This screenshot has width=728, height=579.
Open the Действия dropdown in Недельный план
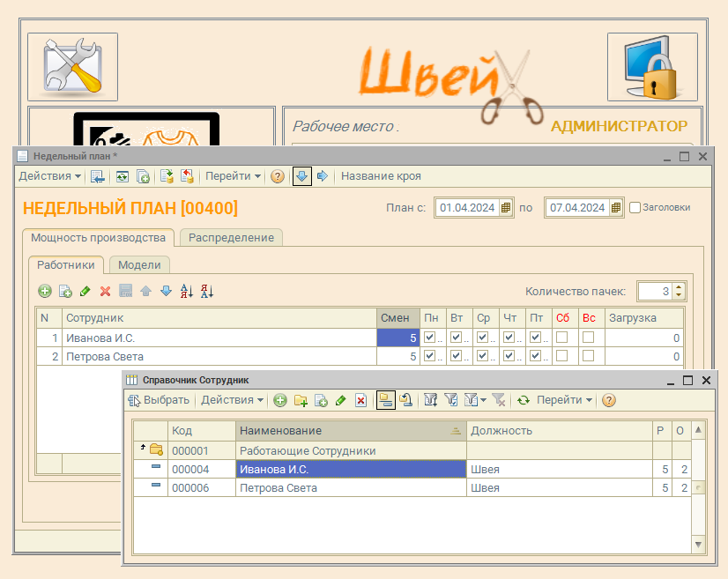[49, 176]
